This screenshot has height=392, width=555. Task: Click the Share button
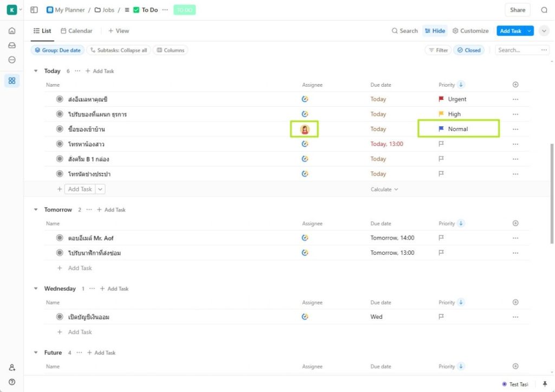[x=518, y=10]
